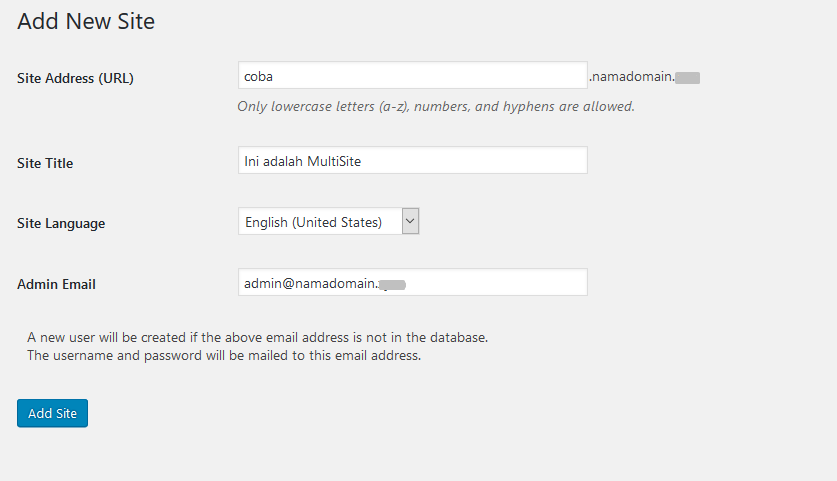The image size is (837, 481).
Task: Click the Site Title label
Action: pyautogui.click(x=45, y=163)
